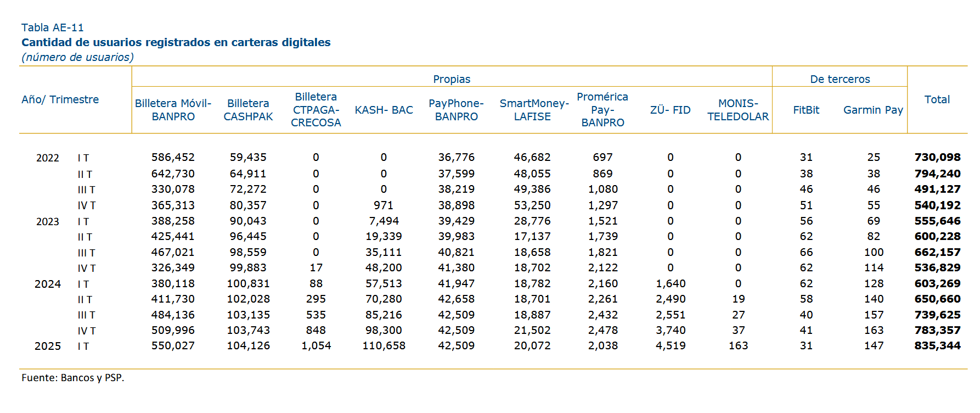Click the KASH- BAC value '19,339'
This screenshot has height=413, width=980.
[x=384, y=237]
